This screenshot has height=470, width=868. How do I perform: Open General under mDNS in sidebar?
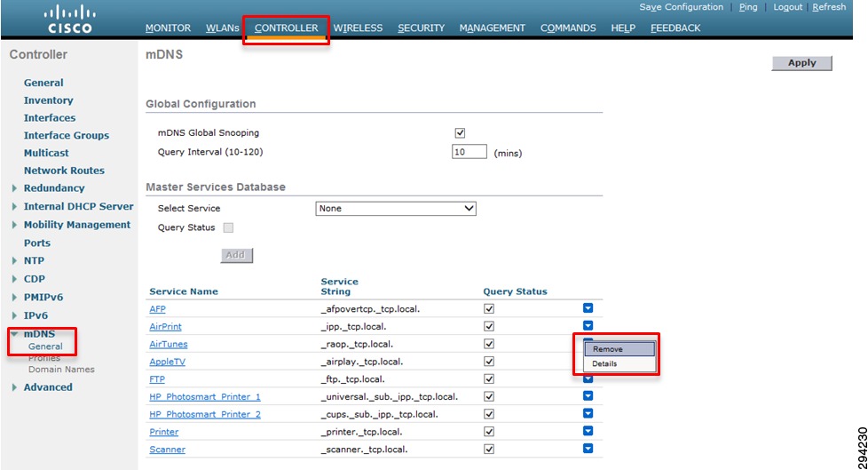coord(45,347)
